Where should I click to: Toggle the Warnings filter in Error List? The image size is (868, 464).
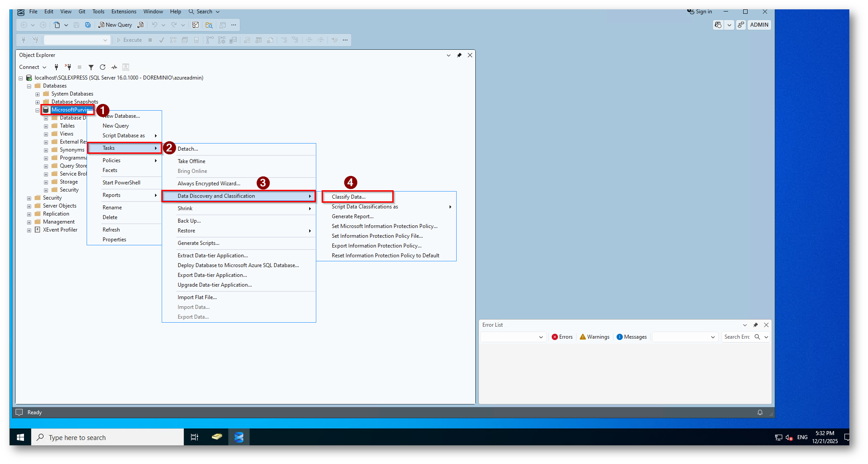tap(594, 337)
